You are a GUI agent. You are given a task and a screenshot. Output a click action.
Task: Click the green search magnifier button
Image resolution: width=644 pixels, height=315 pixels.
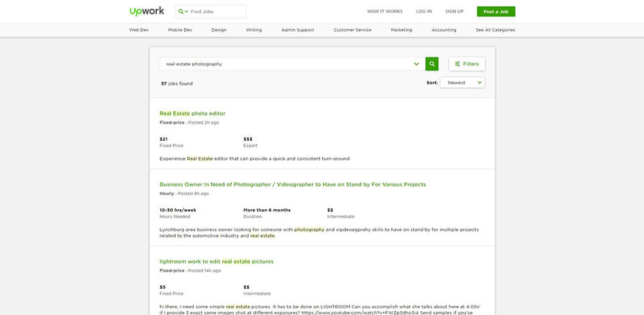click(x=431, y=64)
